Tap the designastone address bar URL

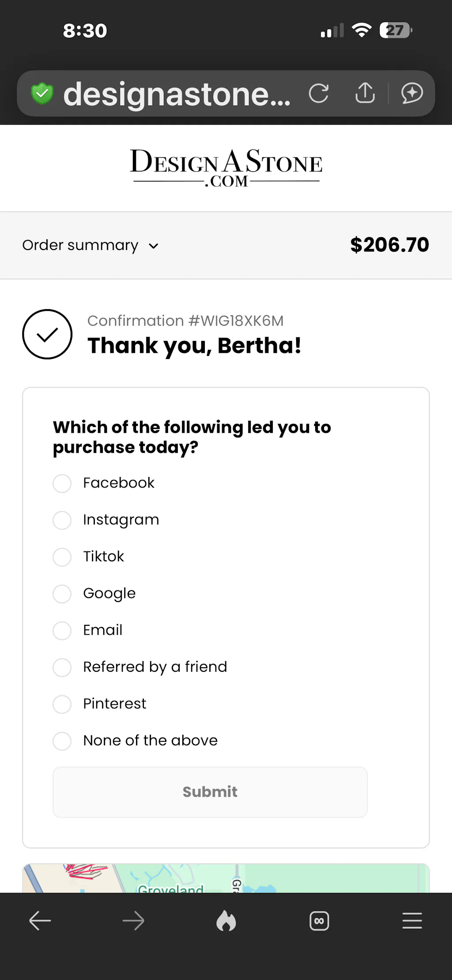coord(177,94)
